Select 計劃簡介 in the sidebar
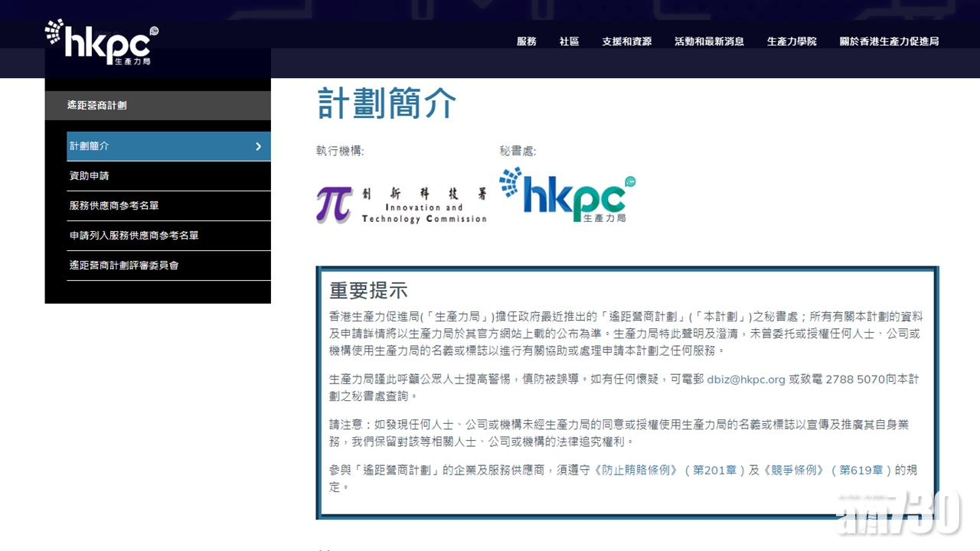The width and height of the screenshot is (980, 551). 90,146
